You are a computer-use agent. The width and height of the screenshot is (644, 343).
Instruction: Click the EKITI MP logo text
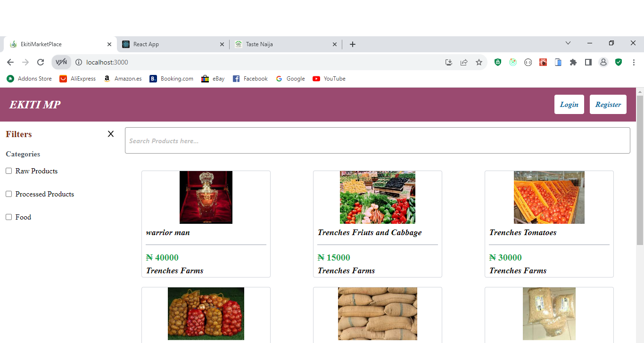point(35,105)
